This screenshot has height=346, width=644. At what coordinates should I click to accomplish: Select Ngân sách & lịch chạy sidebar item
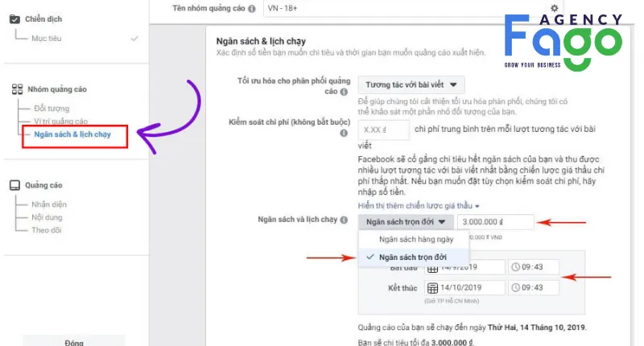(x=72, y=134)
